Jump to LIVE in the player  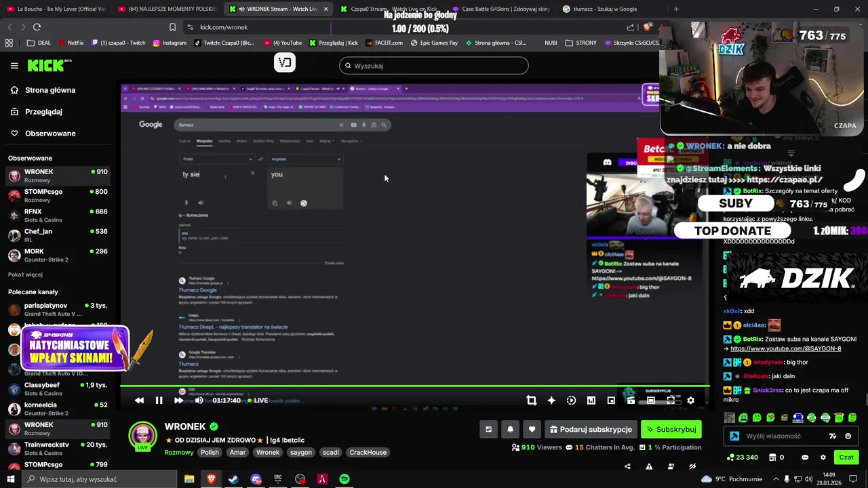(x=258, y=401)
